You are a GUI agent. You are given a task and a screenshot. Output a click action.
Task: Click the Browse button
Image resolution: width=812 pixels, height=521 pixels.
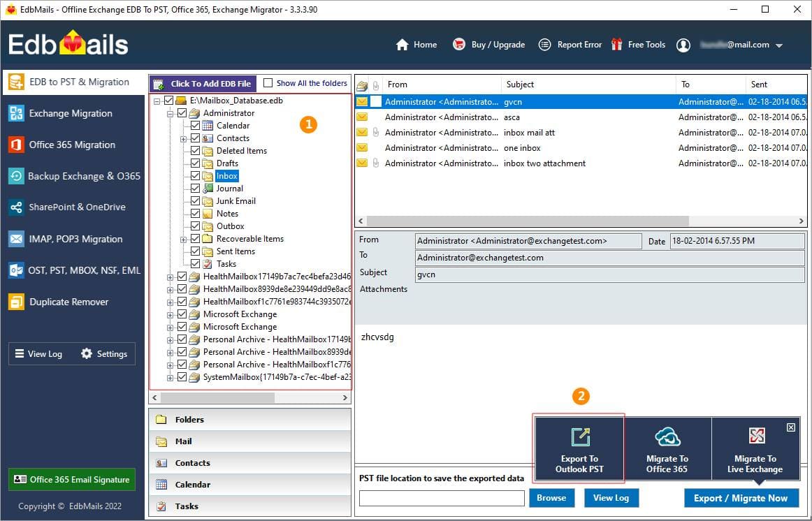click(x=551, y=498)
